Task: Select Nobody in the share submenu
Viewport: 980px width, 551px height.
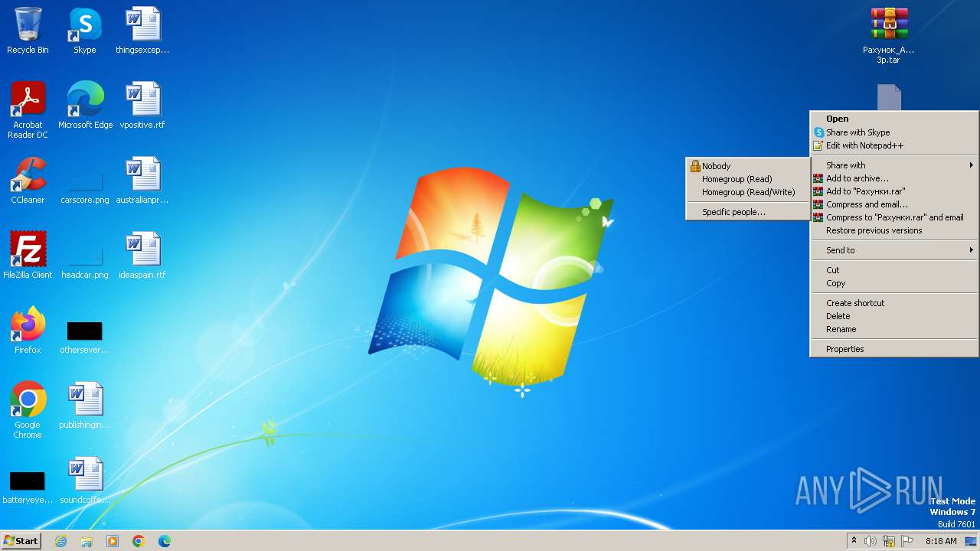Action: click(x=748, y=166)
